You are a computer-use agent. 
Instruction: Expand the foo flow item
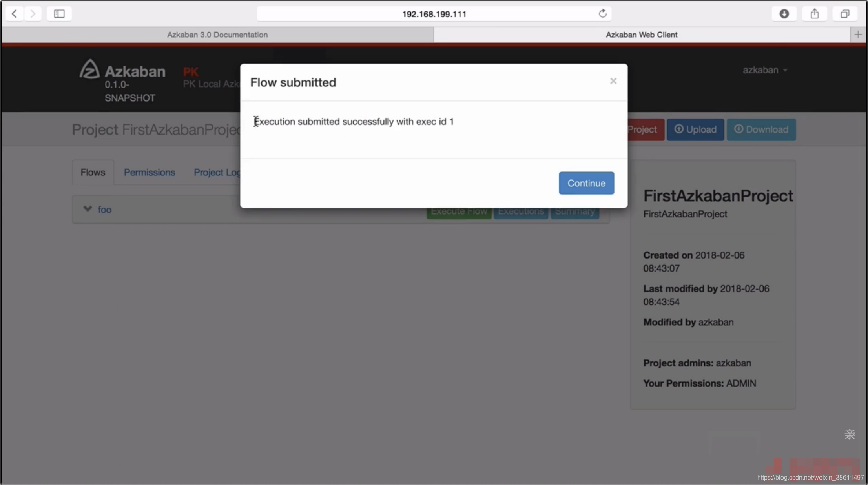pyautogui.click(x=88, y=209)
